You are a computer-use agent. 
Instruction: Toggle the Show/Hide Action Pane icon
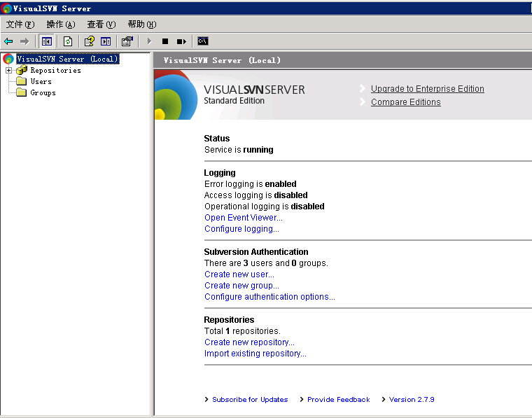tap(106, 41)
